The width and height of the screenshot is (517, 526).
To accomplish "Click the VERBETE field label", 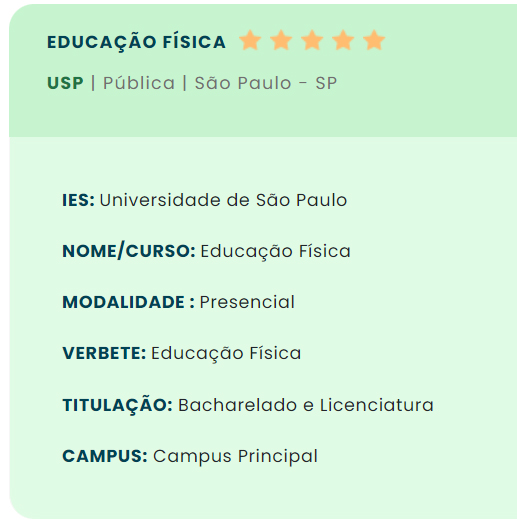I will tap(104, 353).
